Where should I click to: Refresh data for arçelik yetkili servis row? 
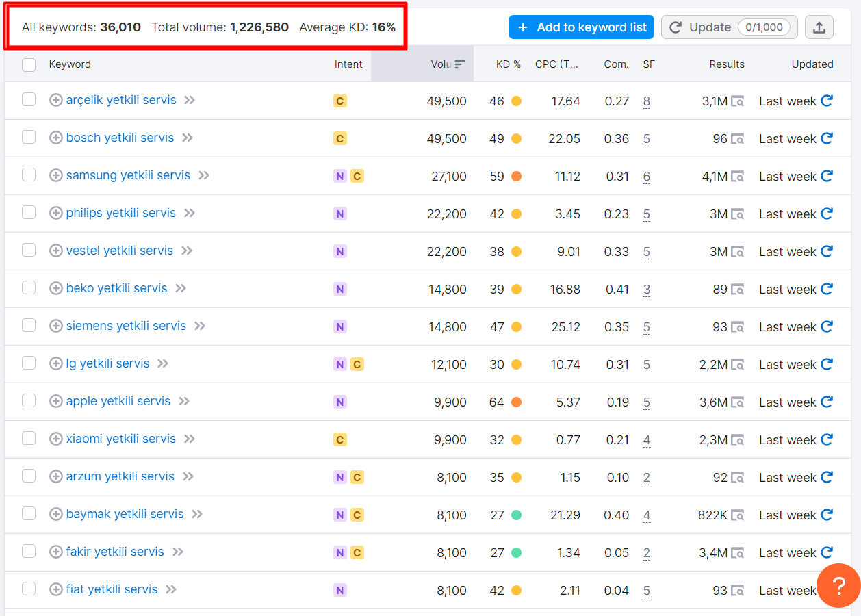[827, 101]
